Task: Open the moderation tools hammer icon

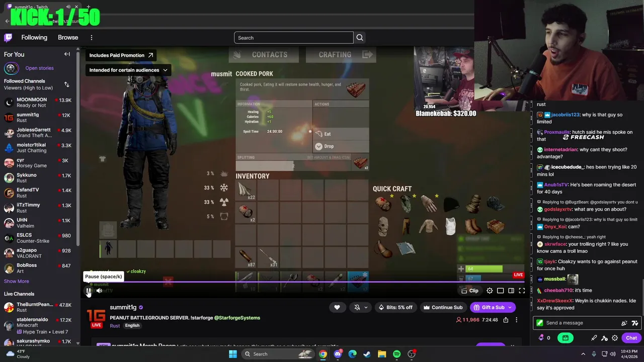Action: (604, 338)
